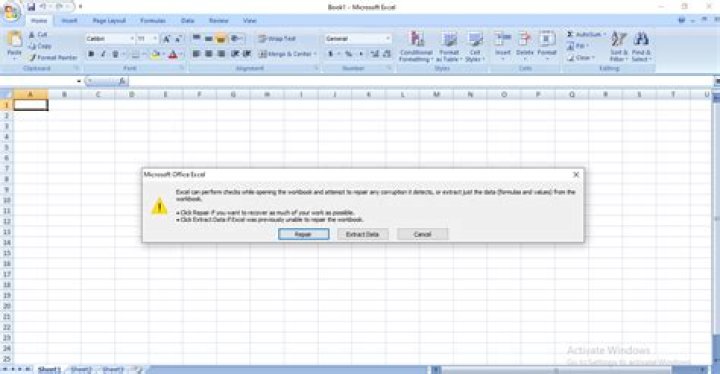Open the cells Format menu

(546, 45)
